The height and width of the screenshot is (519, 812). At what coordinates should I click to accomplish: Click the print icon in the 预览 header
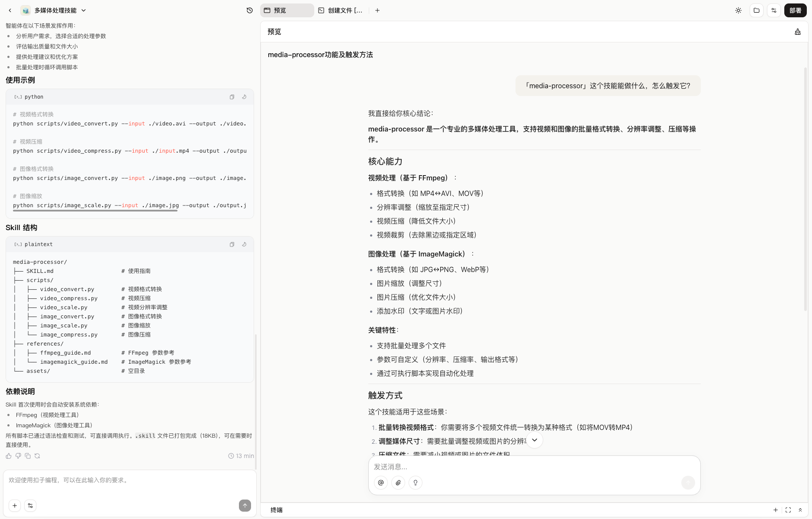click(x=798, y=32)
